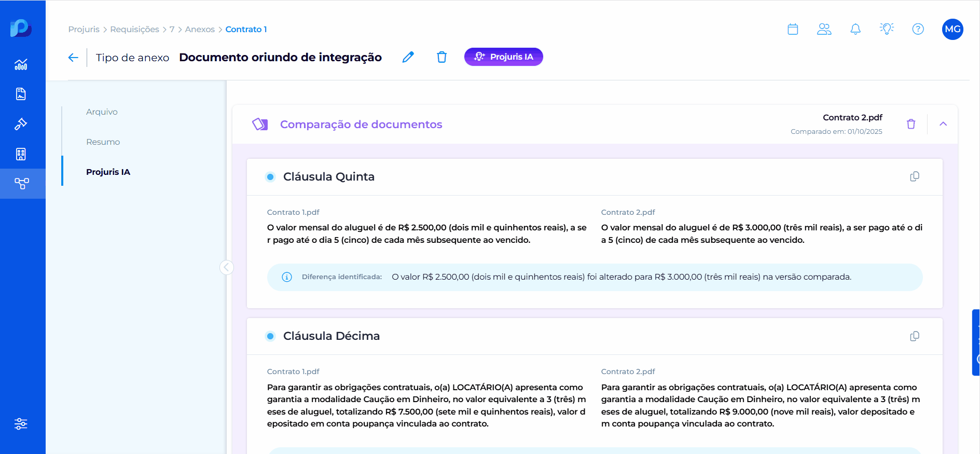Screen dimensions: 980x454
Task: Open the building sidebar icon
Action: coord(21,154)
